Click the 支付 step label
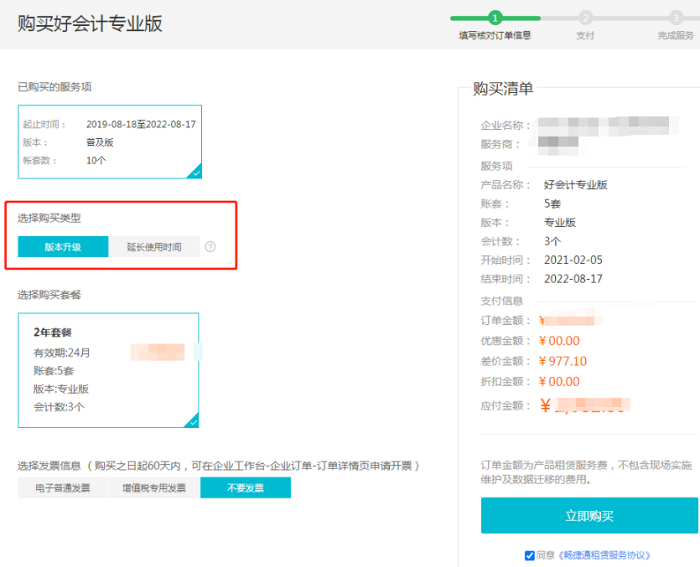This screenshot has width=700, height=567. tap(585, 35)
